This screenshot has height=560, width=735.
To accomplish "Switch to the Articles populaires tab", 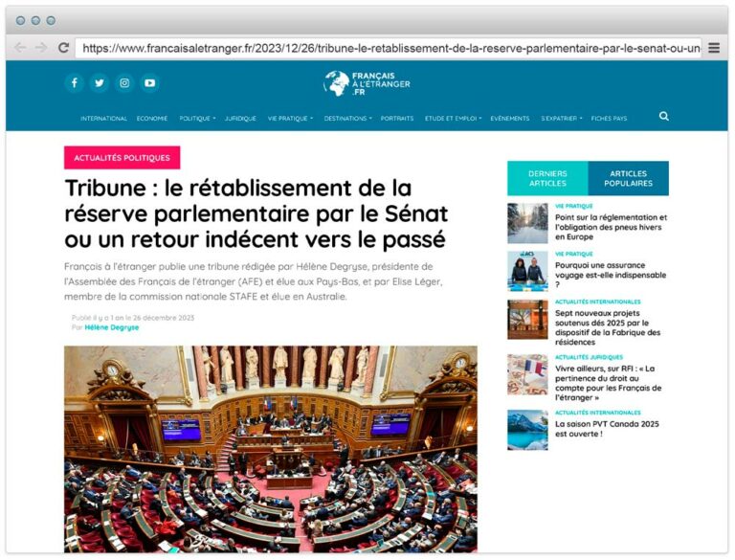I will pos(628,178).
